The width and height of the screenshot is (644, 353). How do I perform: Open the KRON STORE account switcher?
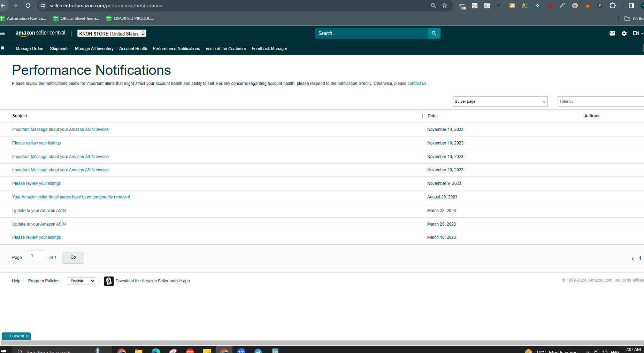pyautogui.click(x=112, y=33)
